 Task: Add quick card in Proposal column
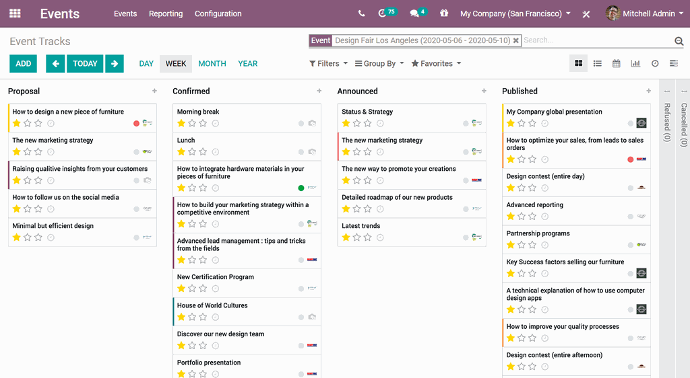(154, 91)
